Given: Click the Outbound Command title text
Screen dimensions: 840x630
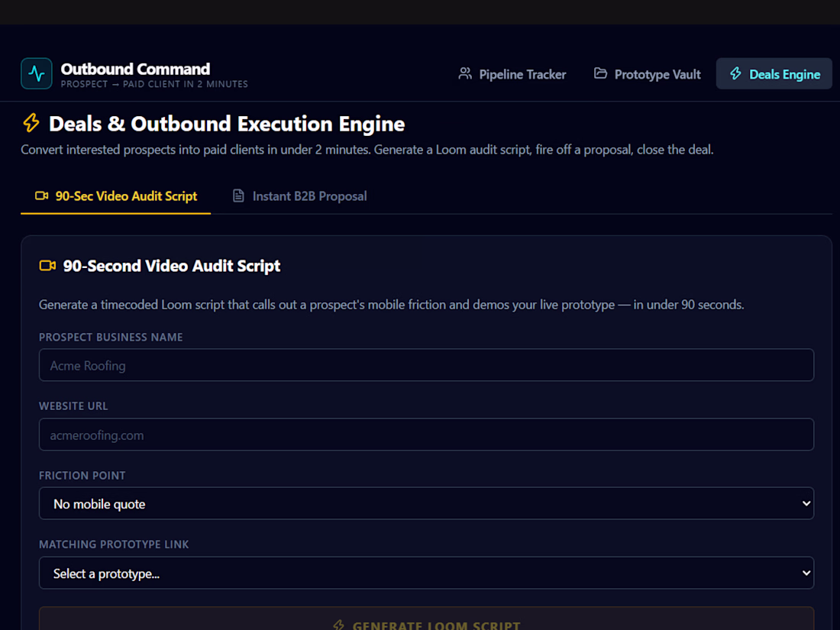Looking at the screenshot, I should [135, 69].
